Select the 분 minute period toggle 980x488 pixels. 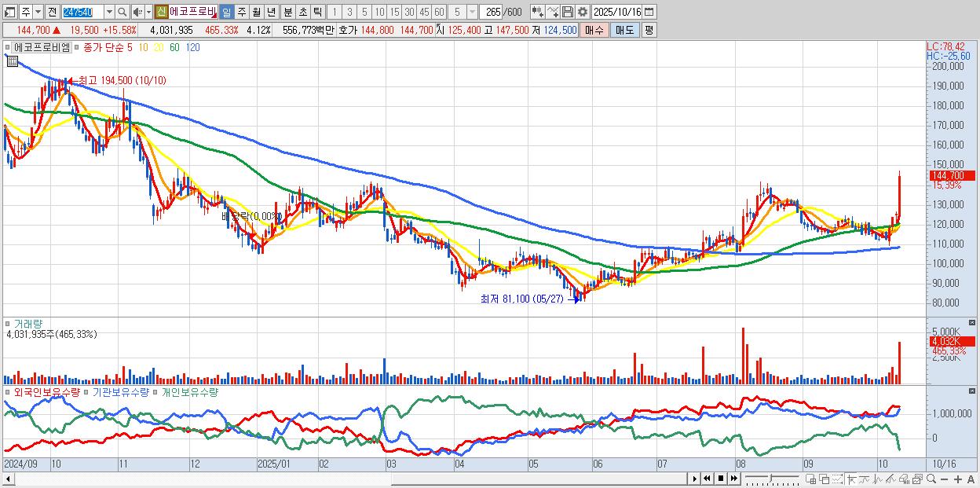coord(287,12)
